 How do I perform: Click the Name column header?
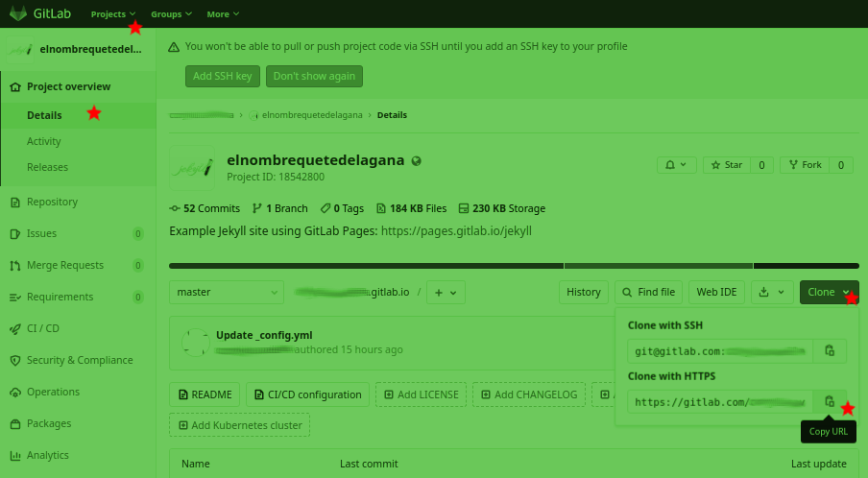click(x=196, y=464)
